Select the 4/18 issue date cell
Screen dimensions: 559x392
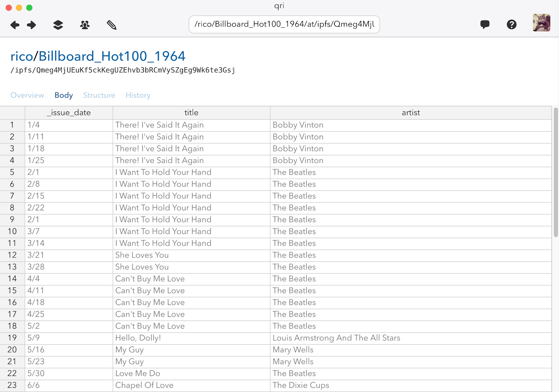point(69,303)
